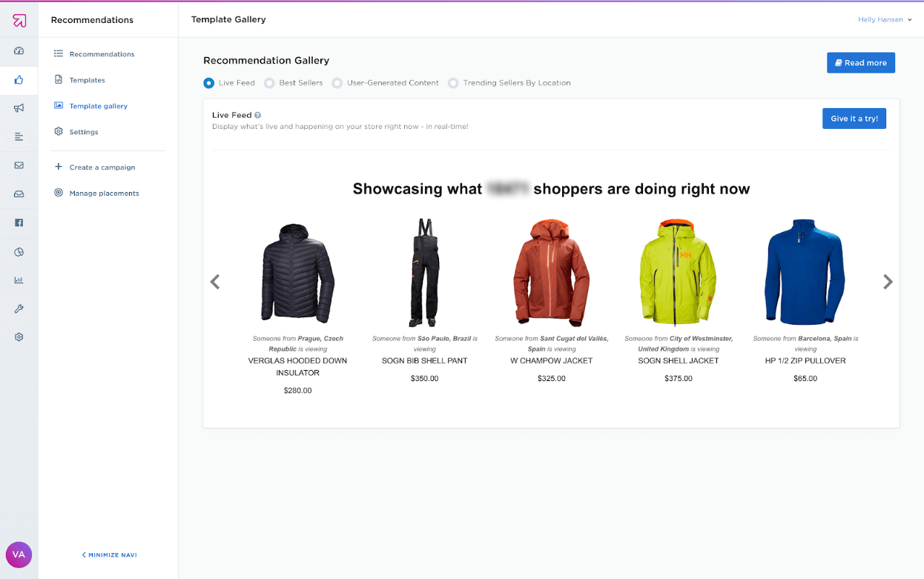Image resolution: width=924 pixels, height=579 pixels.
Task: Show previous products with left carousel arrow
Action: [x=215, y=282]
